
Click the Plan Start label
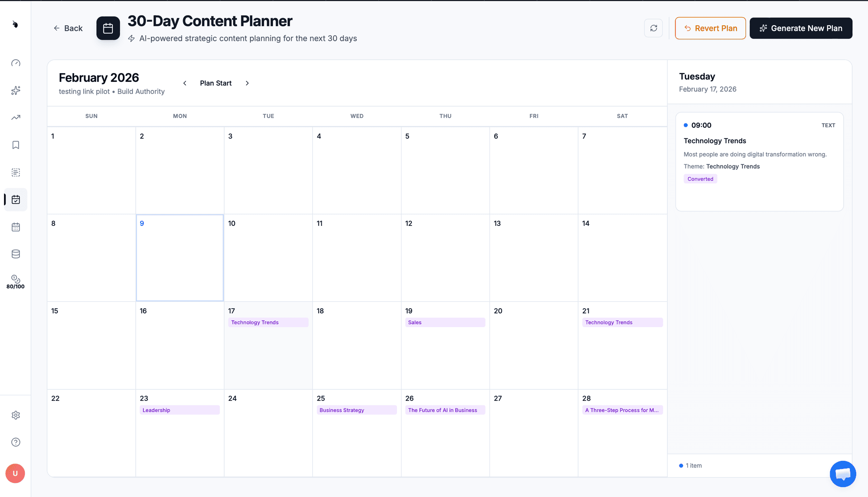[x=216, y=83]
